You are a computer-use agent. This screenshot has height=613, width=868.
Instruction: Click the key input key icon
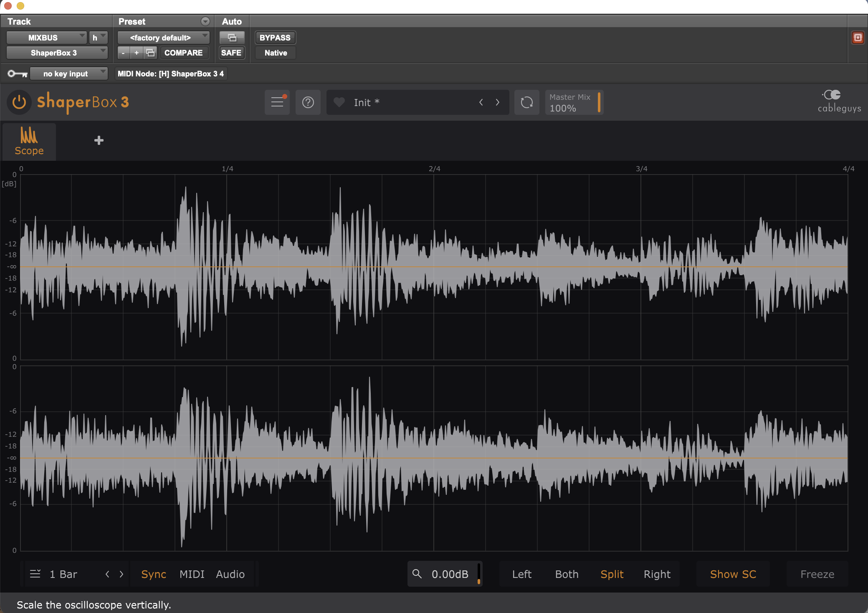pos(18,74)
